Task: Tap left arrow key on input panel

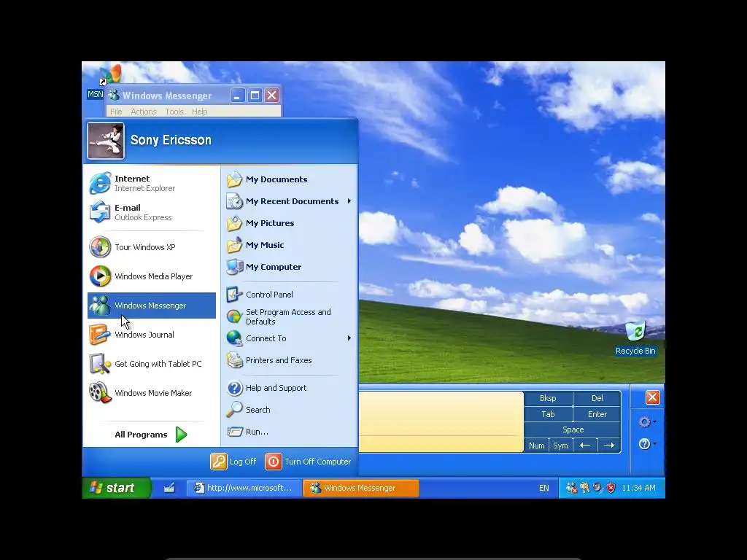Action: [x=585, y=446]
